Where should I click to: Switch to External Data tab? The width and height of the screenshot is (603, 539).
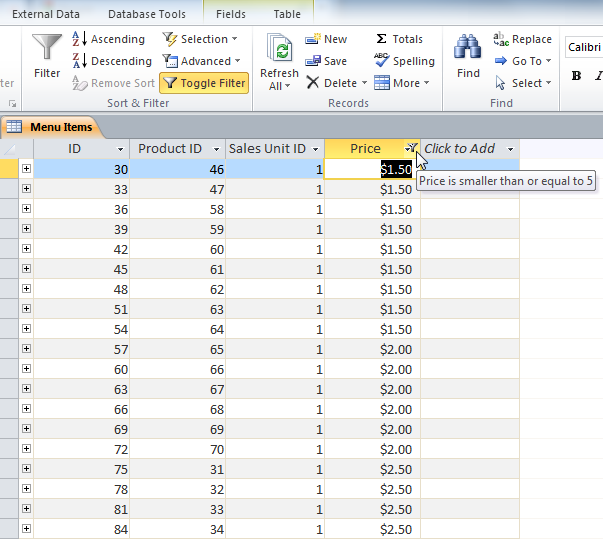point(46,14)
